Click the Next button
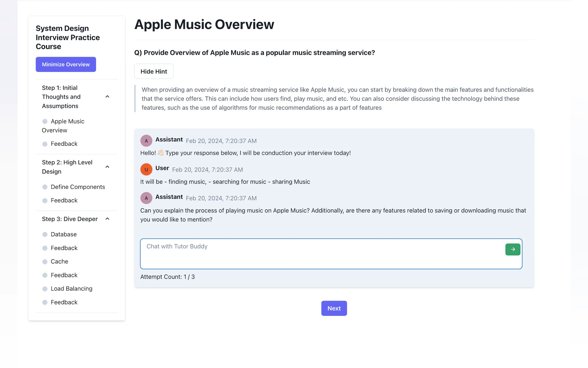Image resolution: width=588 pixels, height=368 pixels. pos(334,308)
